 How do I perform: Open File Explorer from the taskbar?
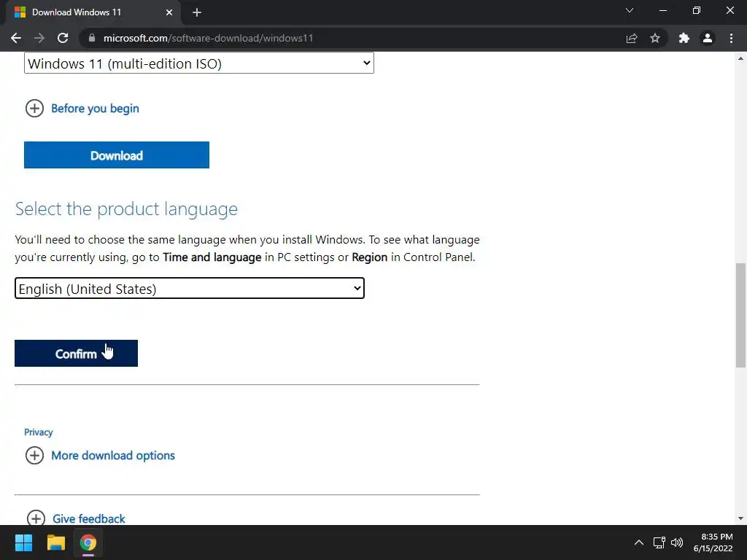[x=55, y=542]
